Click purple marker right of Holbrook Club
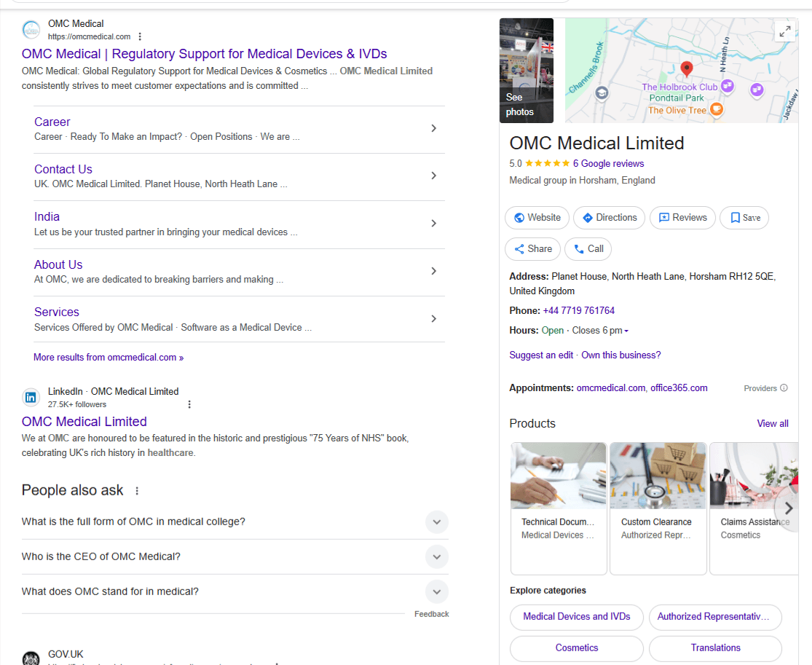Viewport: 812px width, 665px height. tap(757, 90)
